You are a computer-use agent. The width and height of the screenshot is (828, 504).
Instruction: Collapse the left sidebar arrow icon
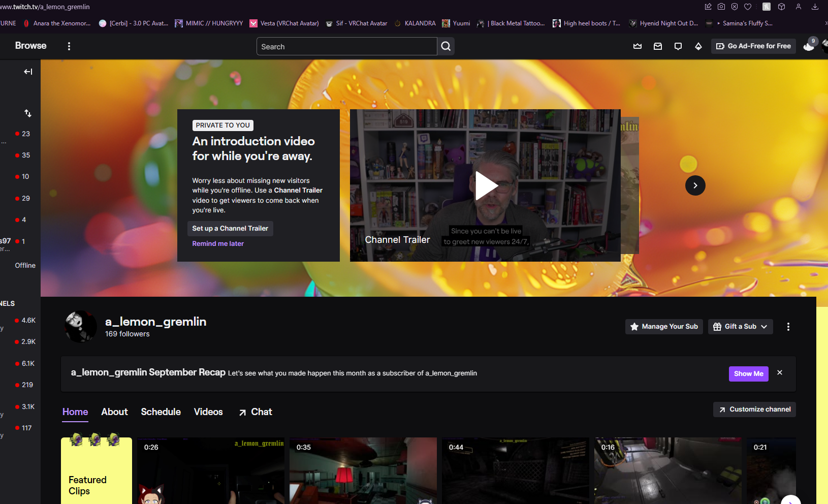point(28,72)
